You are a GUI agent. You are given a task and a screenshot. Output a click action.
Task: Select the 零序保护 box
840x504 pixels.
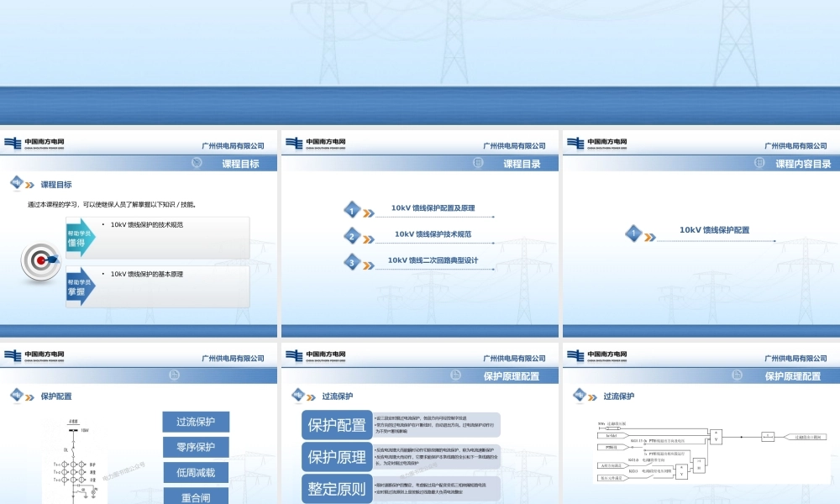[196, 447]
